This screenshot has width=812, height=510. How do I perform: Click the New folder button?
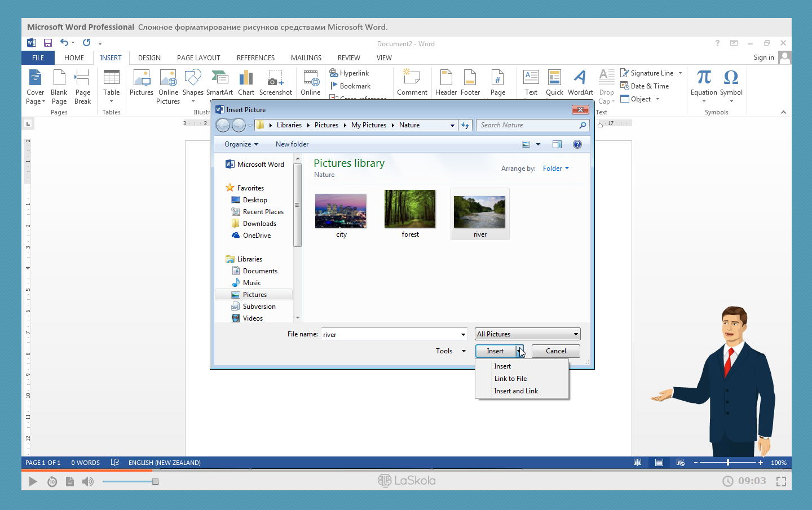(292, 144)
